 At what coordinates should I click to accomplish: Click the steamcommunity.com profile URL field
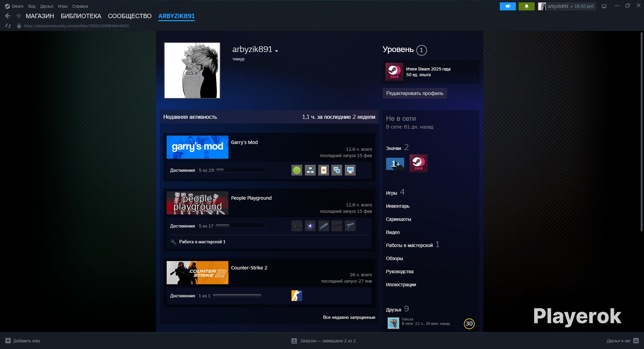pyautogui.click(x=76, y=26)
